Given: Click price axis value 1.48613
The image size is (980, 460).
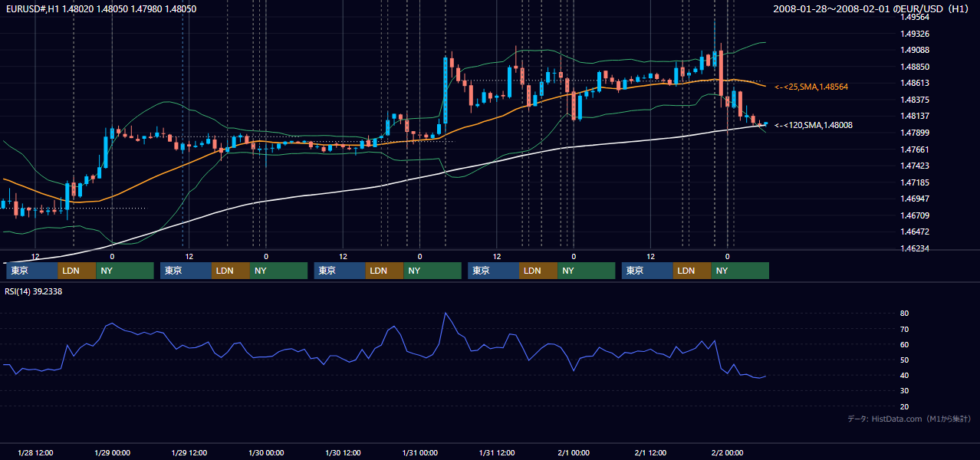Looking at the screenshot, I should click(x=915, y=83).
